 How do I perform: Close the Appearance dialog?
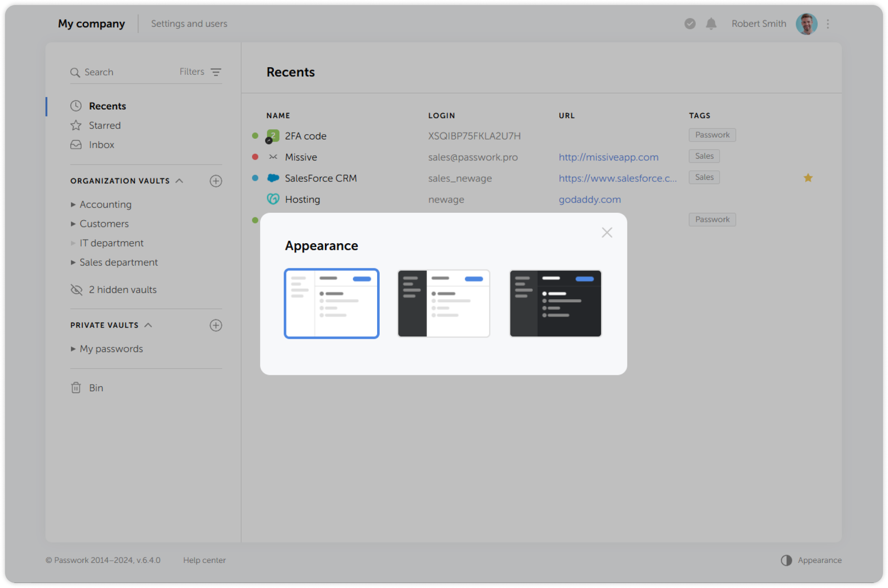pos(607,232)
